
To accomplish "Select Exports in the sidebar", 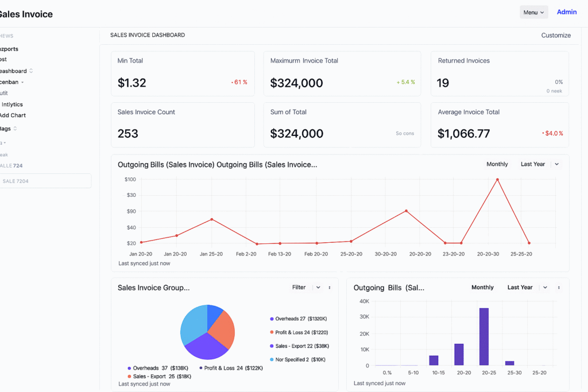I will 9,49.
